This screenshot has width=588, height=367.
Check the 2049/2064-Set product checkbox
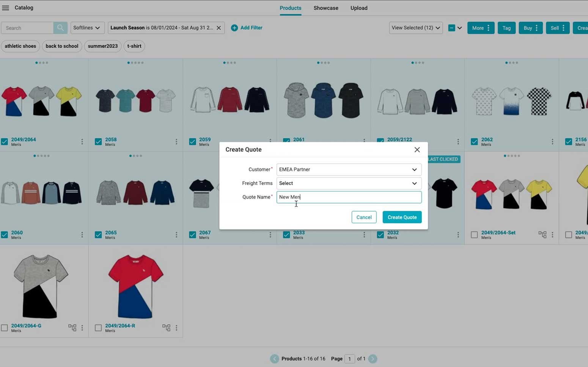coord(474,235)
